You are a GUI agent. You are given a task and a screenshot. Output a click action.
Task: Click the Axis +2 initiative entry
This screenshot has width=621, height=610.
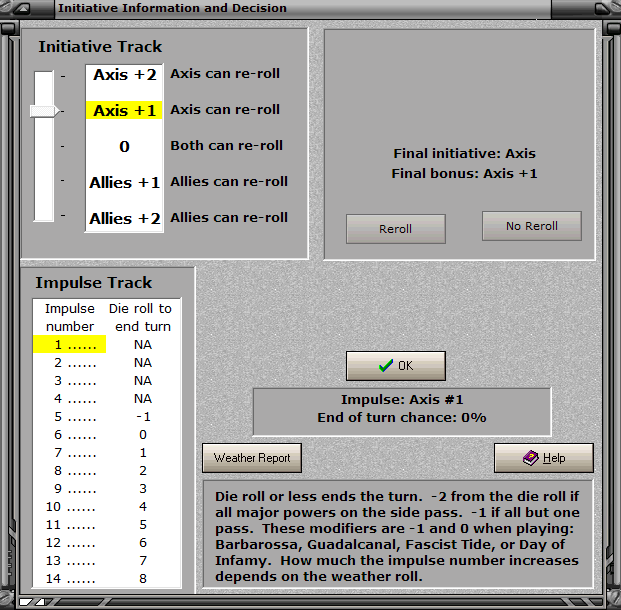[124, 74]
